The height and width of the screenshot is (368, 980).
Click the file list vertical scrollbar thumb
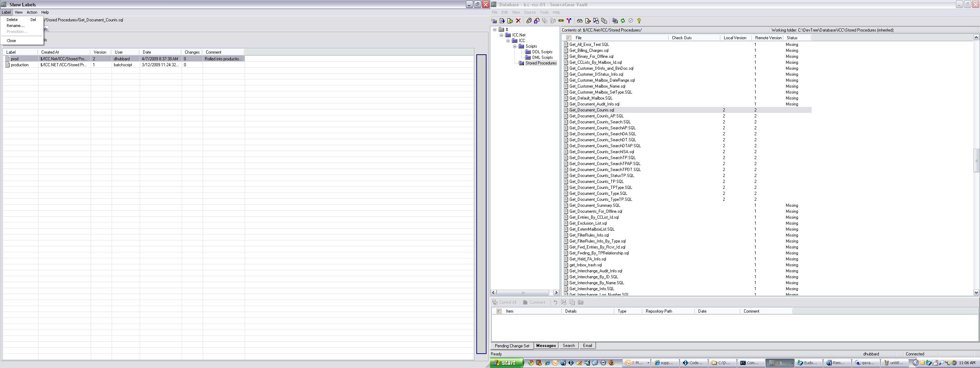pyautogui.click(x=976, y=161)
